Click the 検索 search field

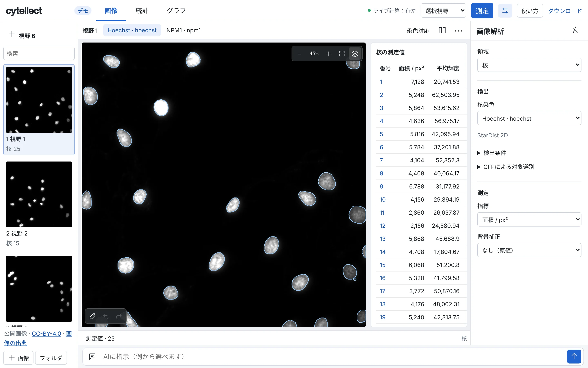click(x=39, y=53)
